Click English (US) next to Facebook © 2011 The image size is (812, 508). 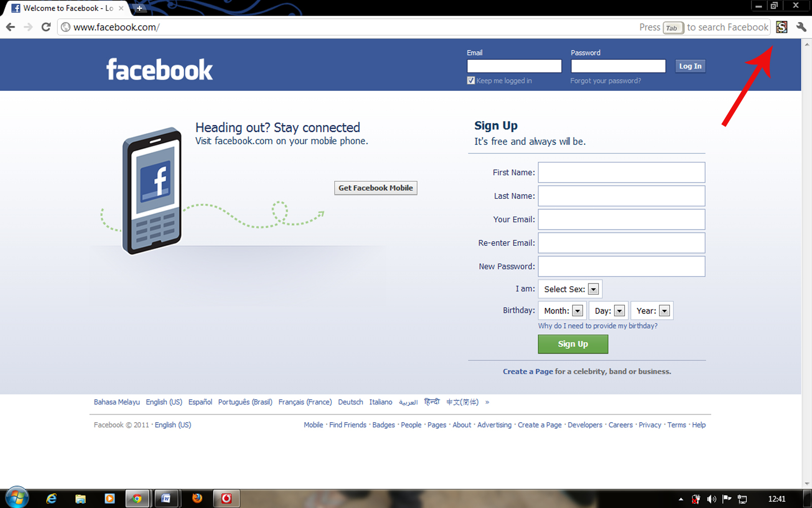[x=173, y=425]
